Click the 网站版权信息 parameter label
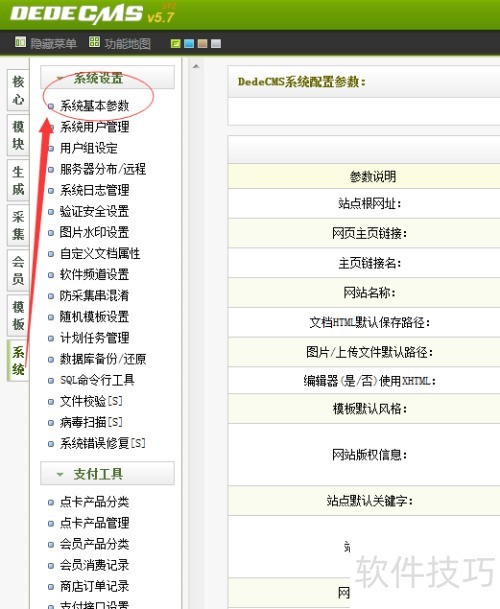Image resolution: width=500 pixels, height=609 pixels. pyautogui.click(x=369, y=454)
